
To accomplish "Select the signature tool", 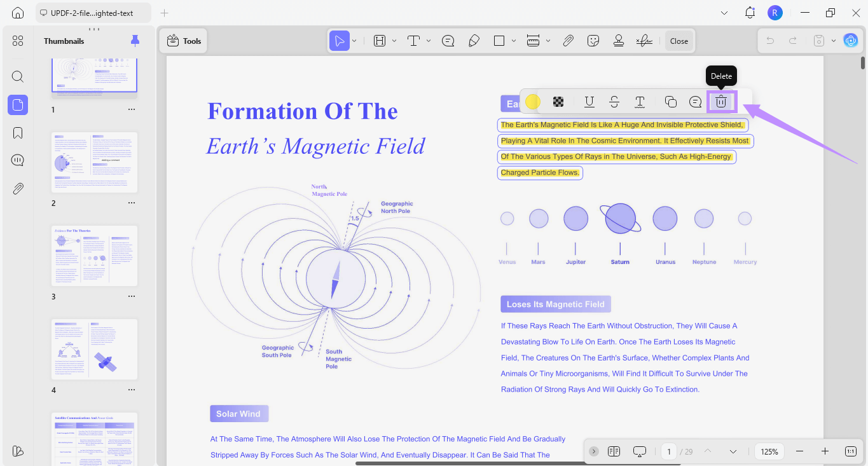I will coord(644,41).
